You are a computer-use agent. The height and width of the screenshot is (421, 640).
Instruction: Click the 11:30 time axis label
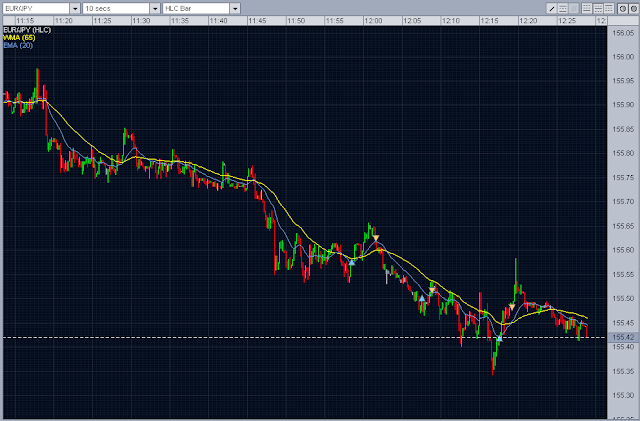(x=141, y=21)
